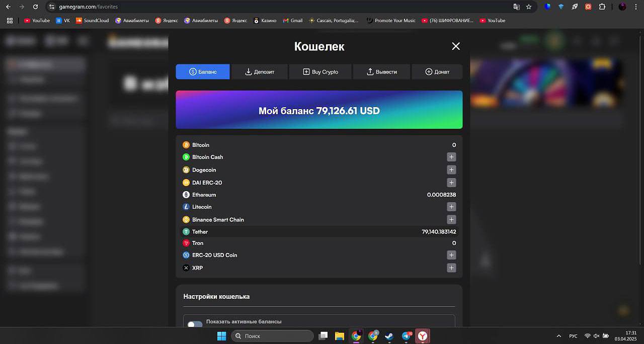The image size is (644, 344).
Task: Click the Windows taskbar search field
Action: coord(272,336)
